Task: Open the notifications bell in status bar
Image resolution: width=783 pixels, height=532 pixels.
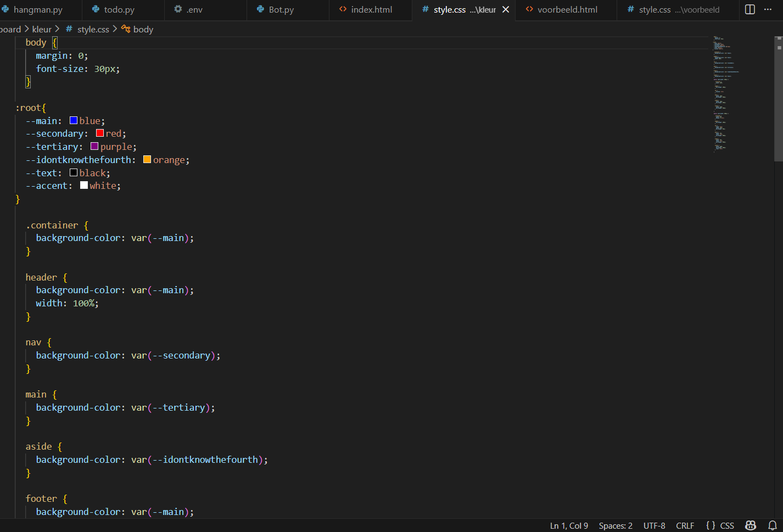Action: pyautogui.click(x=772, y=525)
